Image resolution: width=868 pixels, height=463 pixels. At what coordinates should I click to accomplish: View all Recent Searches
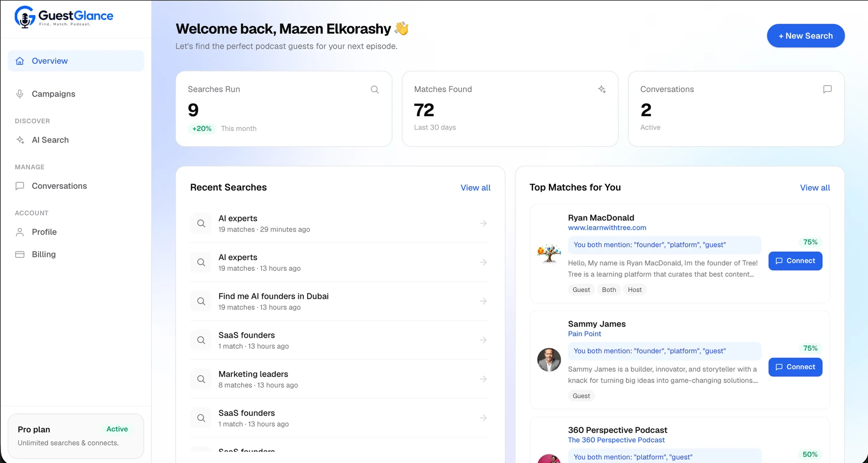[x=475, y=188]
